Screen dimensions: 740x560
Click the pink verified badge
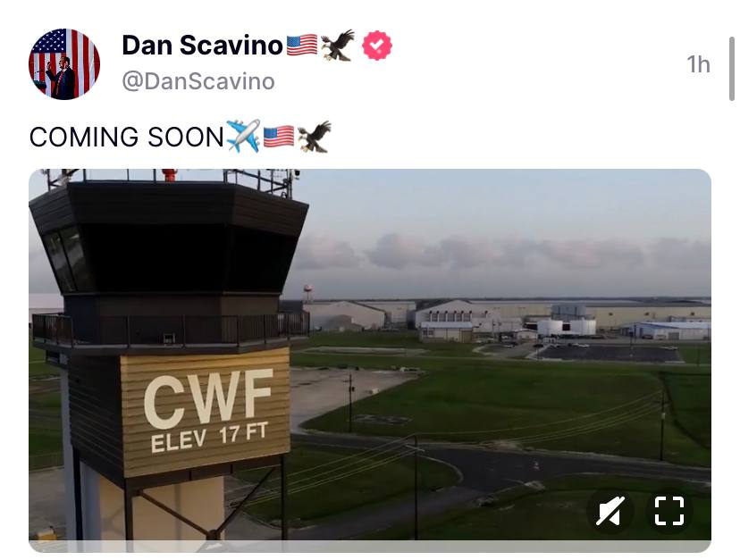tap(376, 46)
